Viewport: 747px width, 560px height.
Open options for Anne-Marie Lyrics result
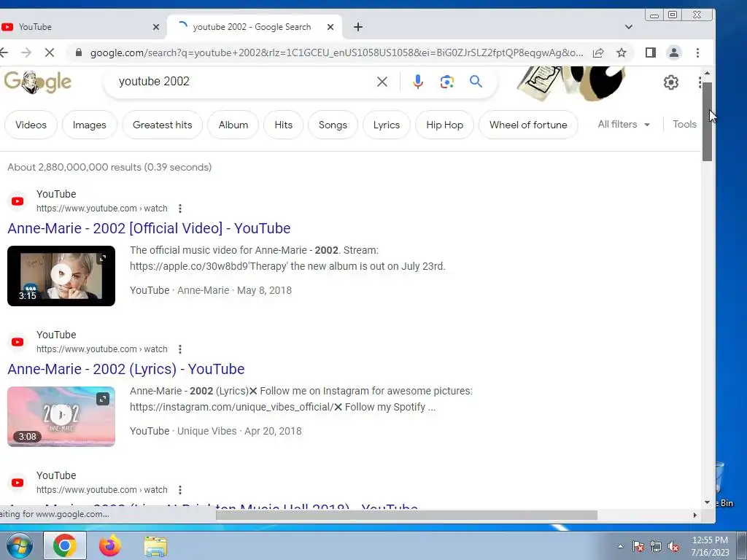click(x=180, y=349)
